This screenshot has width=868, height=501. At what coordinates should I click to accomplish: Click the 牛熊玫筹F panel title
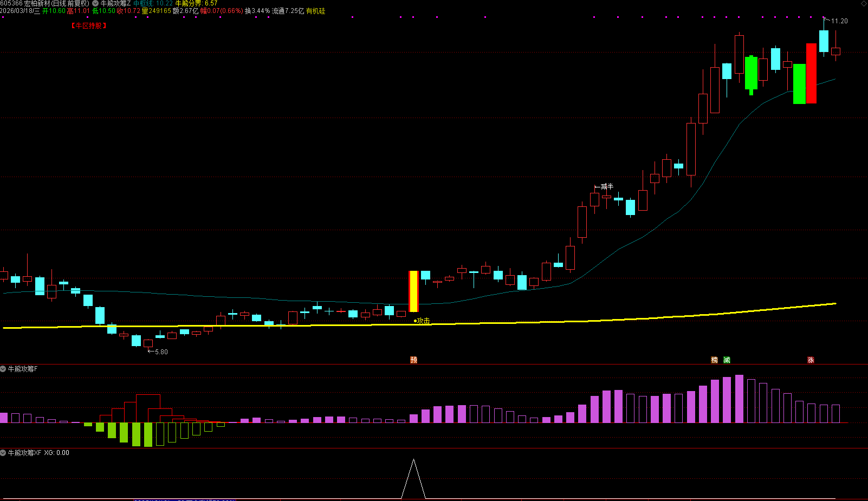23,369
